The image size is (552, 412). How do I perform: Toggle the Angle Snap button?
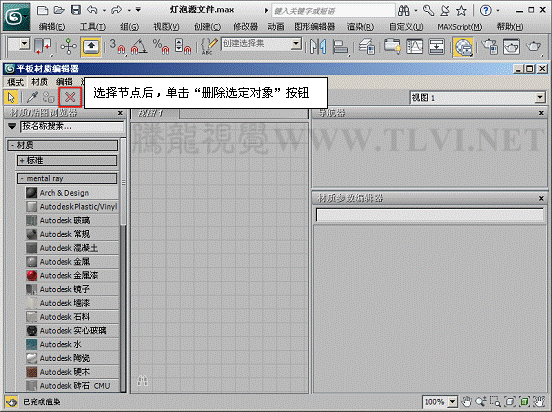point(139,46)
